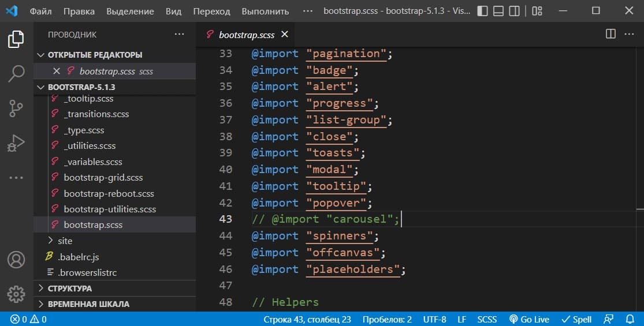Open the errors and warnings indicator
This screenshot has height=326, width=644.
click(28, 320)
